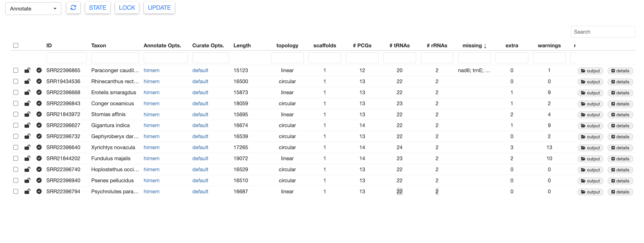Focus the Search input field
This screenshot has height=243, width=644.
pyautogui.click(x=603, y=32)
